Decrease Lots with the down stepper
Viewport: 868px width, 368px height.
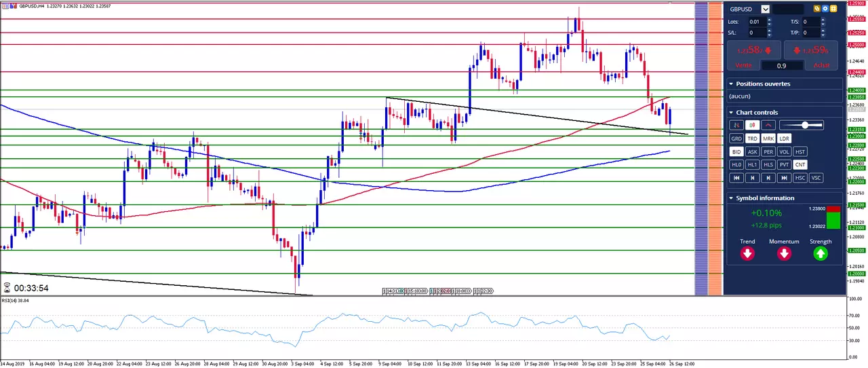tap(769, 24)
